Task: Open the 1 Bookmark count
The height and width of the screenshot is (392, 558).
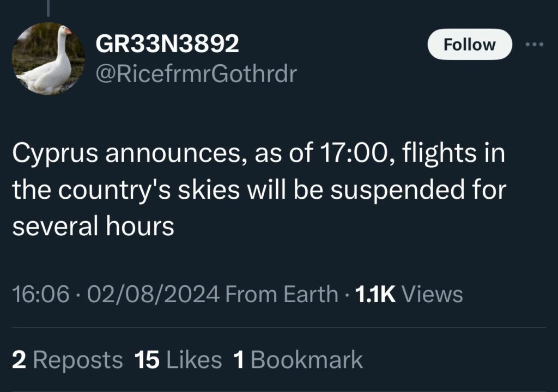Action: click(298, 360)
